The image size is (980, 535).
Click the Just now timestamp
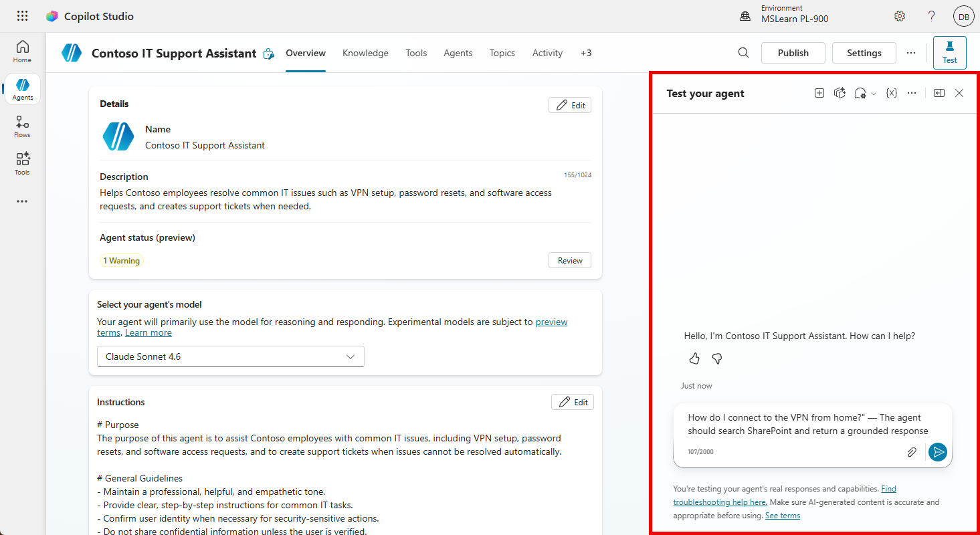pos(696,386)
